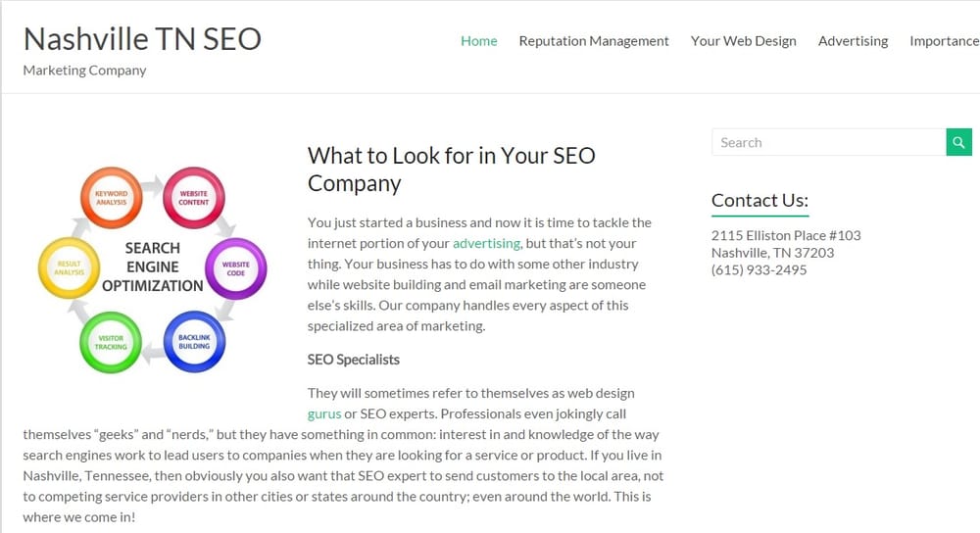Follow the green gurus link
The width and height of the screenshot is (980, 533).
click(x=324, y=413)
